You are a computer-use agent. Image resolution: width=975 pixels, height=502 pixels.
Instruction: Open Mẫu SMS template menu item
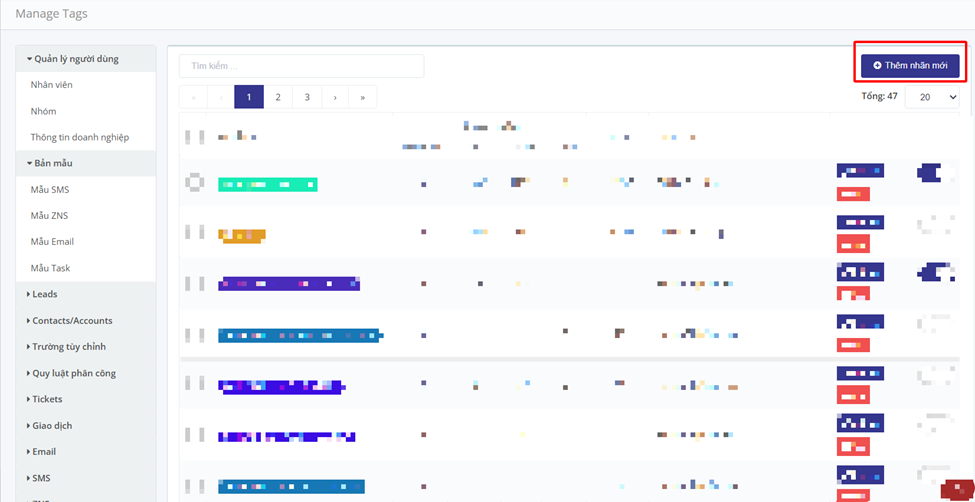(x=50, y=190)
